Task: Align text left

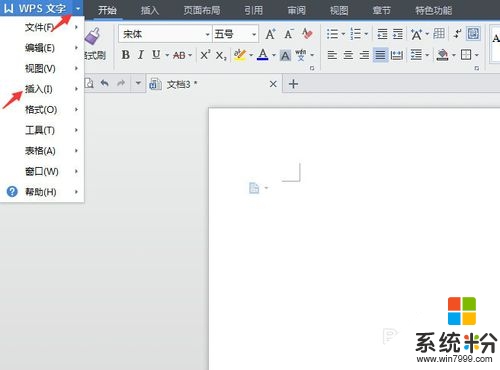Action: pos(332,55)
